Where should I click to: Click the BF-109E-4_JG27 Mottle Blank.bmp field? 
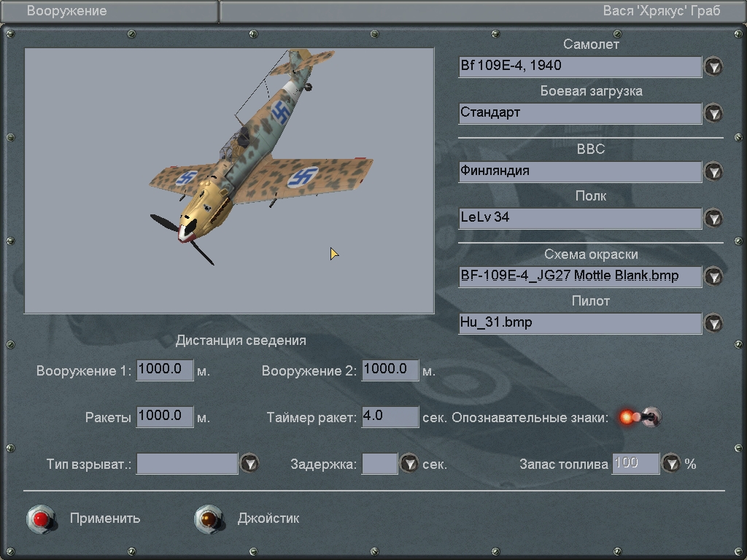[x=580, y=276]
